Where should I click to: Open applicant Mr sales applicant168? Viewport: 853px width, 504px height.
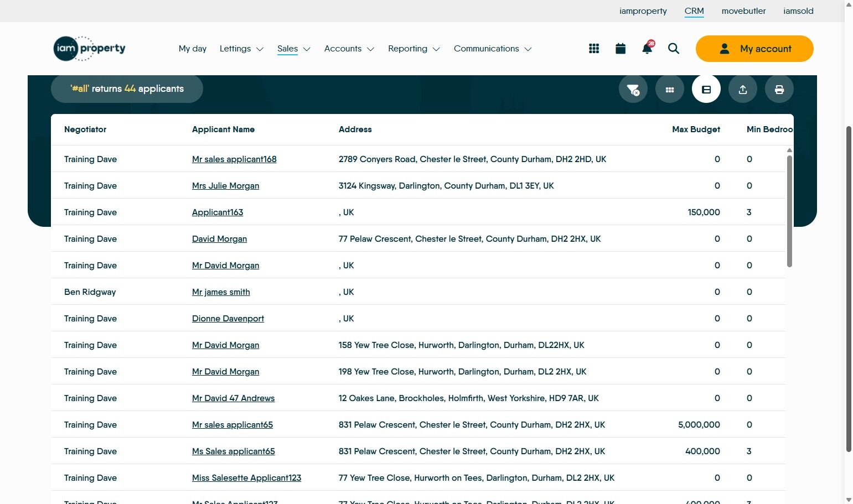pyautogui.click(x=234, y=159)
